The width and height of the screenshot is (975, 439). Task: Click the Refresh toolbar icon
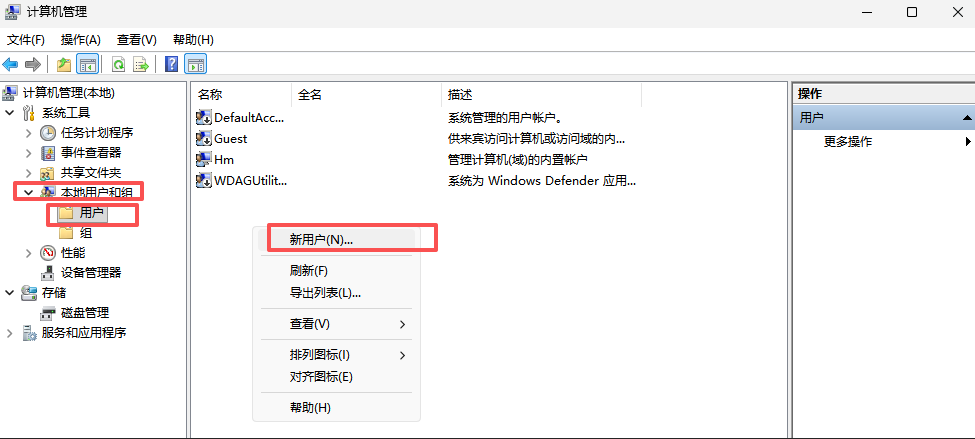click(x=118, y=65)
